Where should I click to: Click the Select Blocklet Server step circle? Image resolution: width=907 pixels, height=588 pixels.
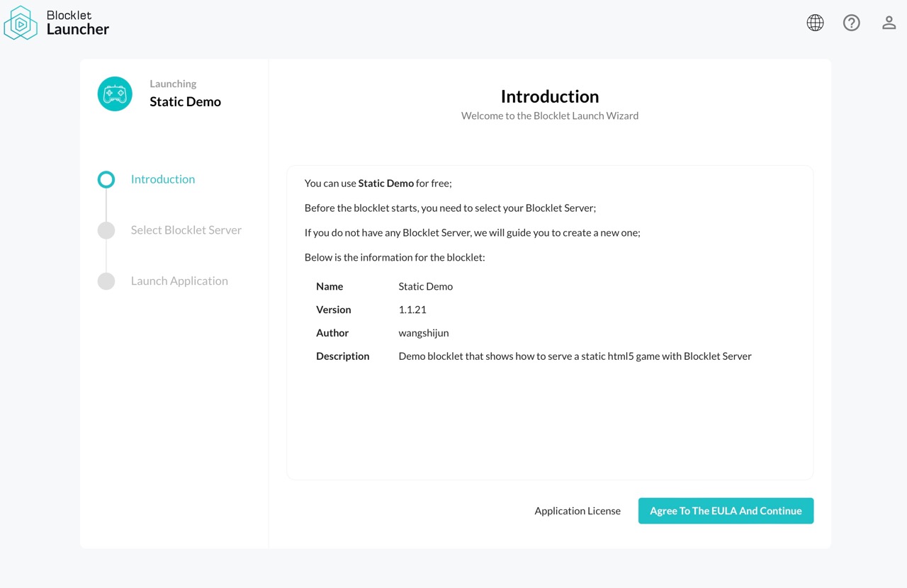(x=106, y=230)
